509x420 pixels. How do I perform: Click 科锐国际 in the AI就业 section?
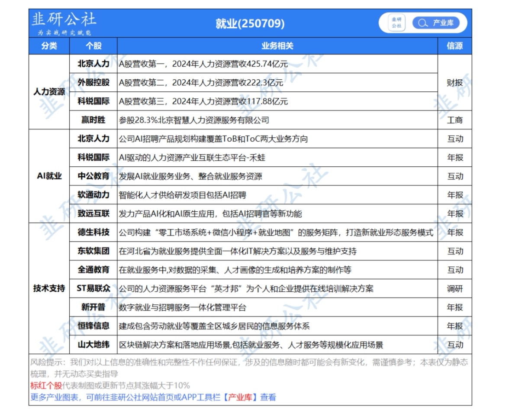pyautogui.click(x=93, y=158)
